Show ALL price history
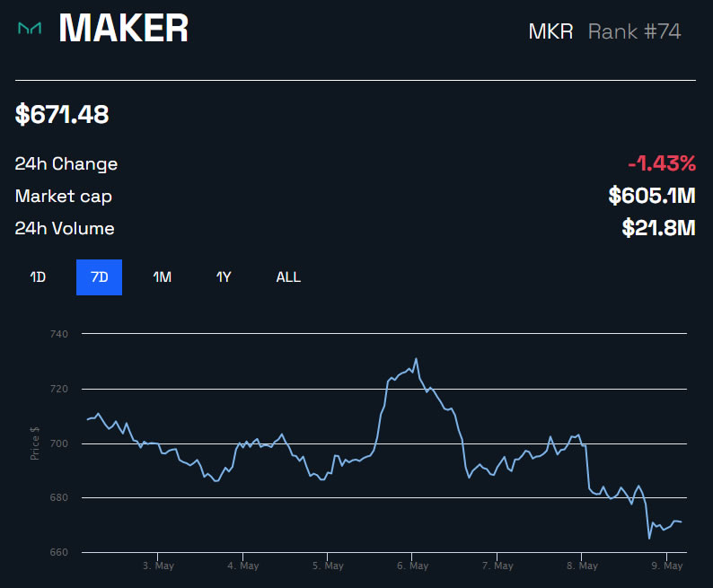 point(288,277)
